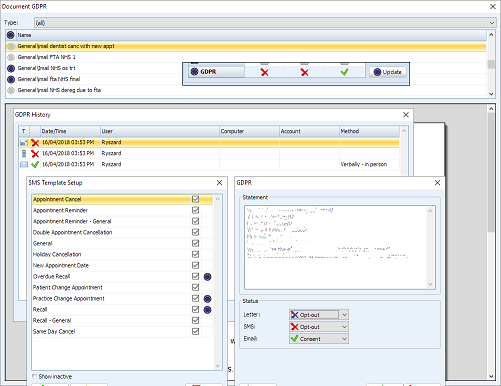Click the red cross in first GDPR History row
This screenshot has height=386, width=501.
coord(35,142)
